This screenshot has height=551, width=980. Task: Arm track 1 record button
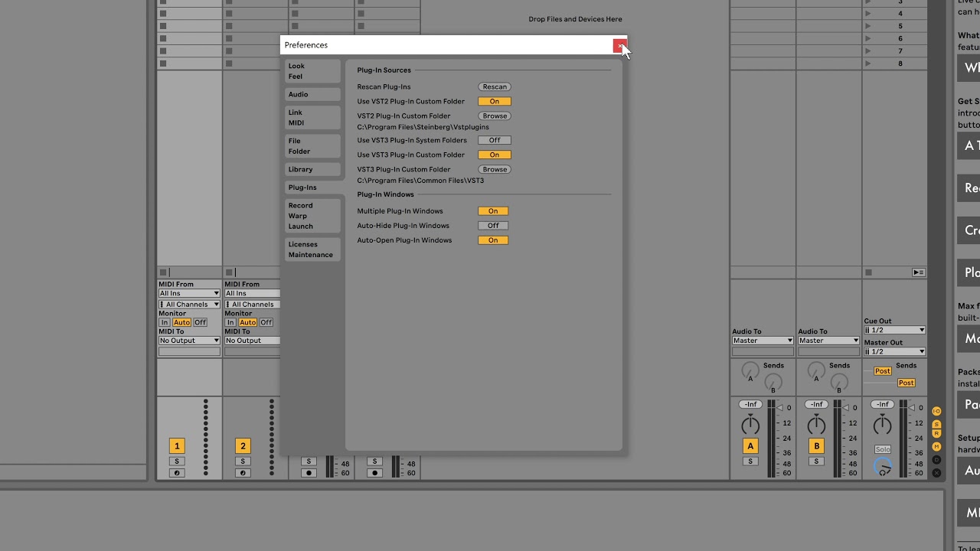point(177,473)
